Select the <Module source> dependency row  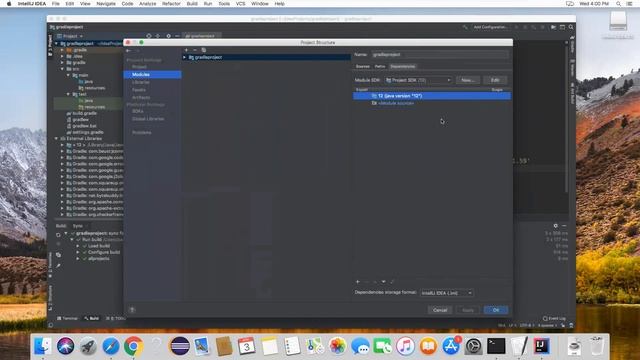(432, 103)
